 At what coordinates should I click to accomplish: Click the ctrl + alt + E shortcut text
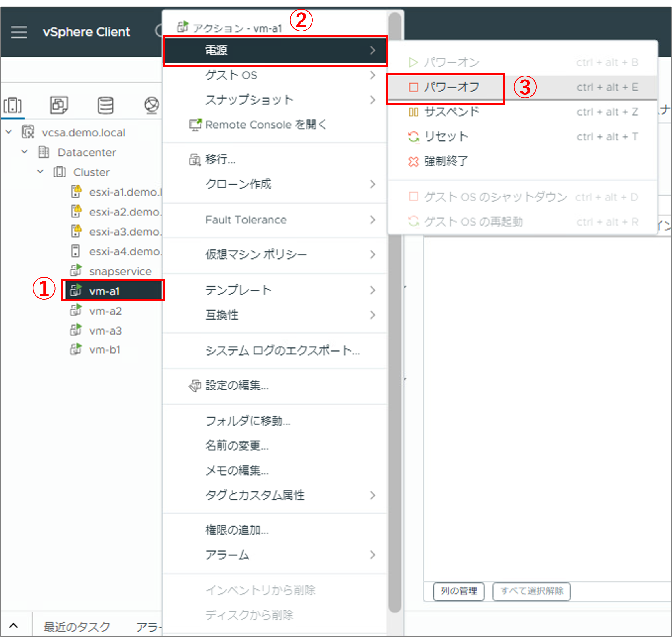[607, 87]
